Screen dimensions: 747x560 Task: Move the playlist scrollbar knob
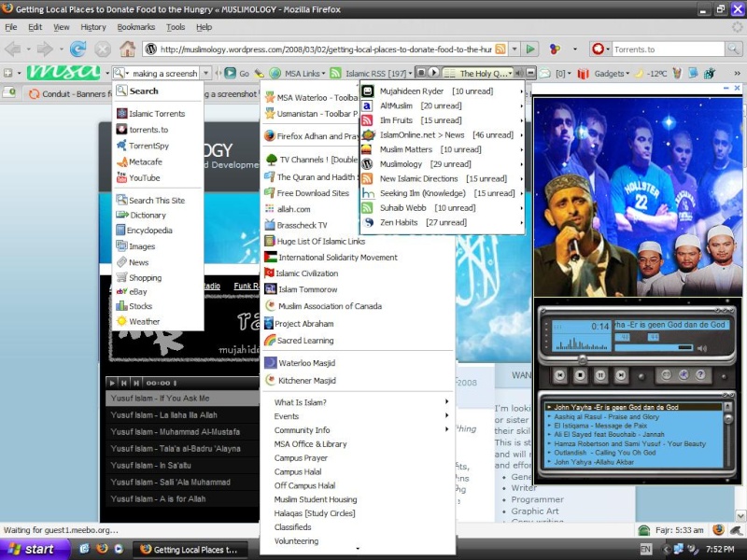click(728, 418)
